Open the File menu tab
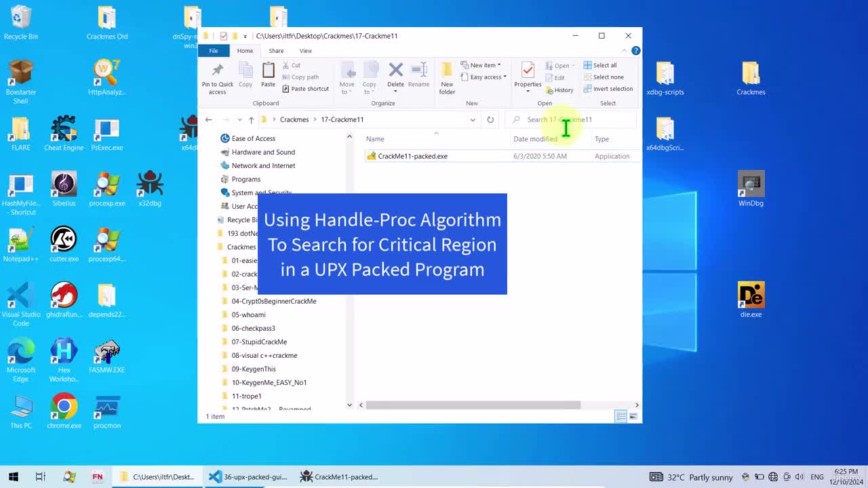Viewport: 868px width, 488px height. (214, 51)
